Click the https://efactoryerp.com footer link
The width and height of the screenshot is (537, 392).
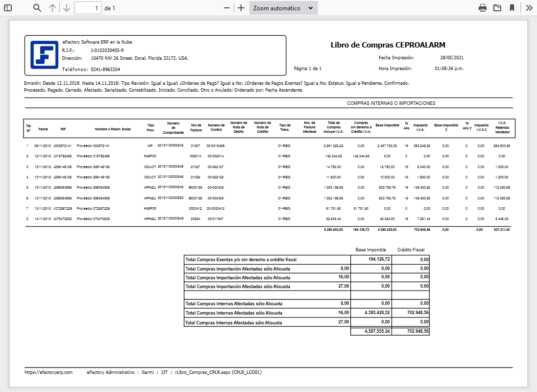pyautogui.click(x=49, y=372)
